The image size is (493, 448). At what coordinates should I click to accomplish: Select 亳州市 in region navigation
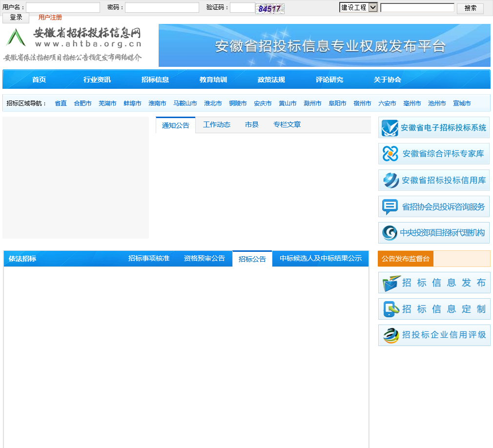pyautogui.click(x=412, y=103)
